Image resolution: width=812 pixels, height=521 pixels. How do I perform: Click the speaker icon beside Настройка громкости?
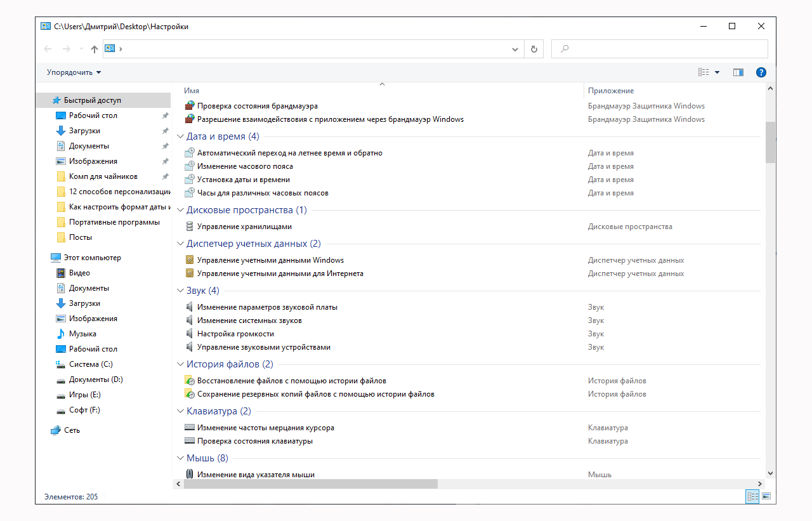tap(189, 334)
